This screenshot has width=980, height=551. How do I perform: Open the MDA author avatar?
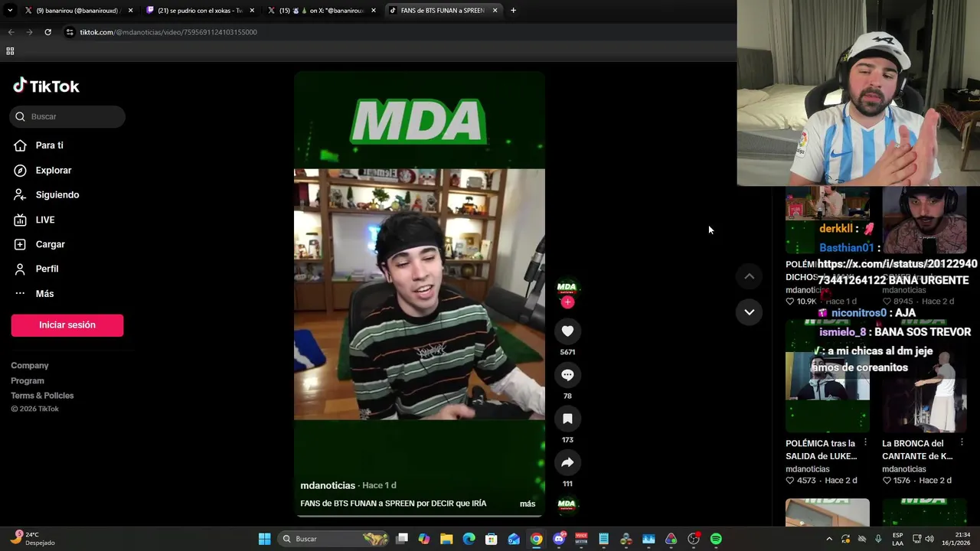click(567, 287)
